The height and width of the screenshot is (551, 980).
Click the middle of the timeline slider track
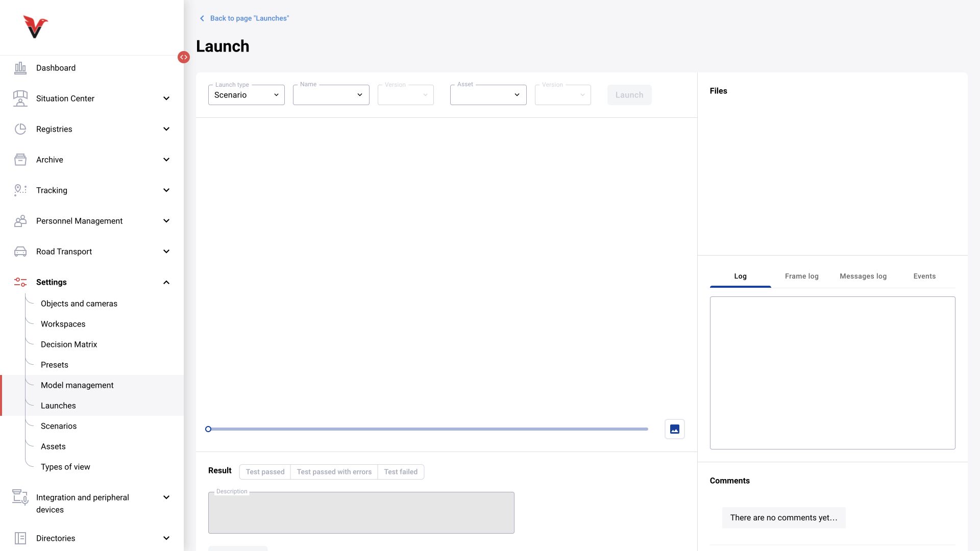[428, 429]
